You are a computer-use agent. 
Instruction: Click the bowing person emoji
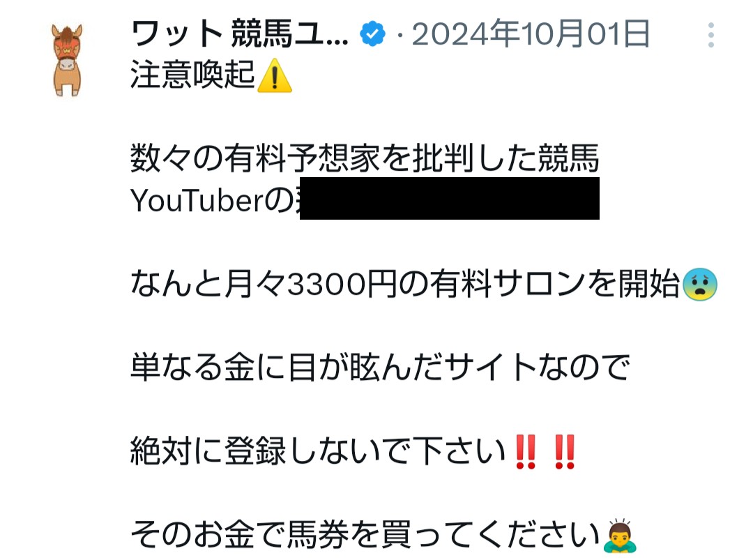tap(620, 536)
